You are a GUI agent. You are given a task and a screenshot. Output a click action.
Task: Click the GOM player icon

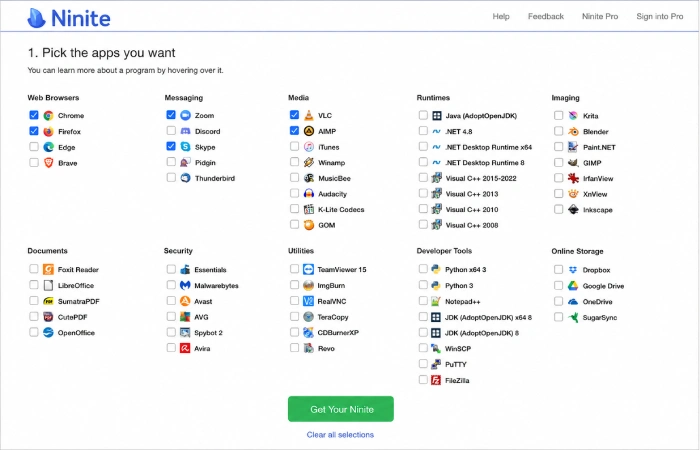308,225
